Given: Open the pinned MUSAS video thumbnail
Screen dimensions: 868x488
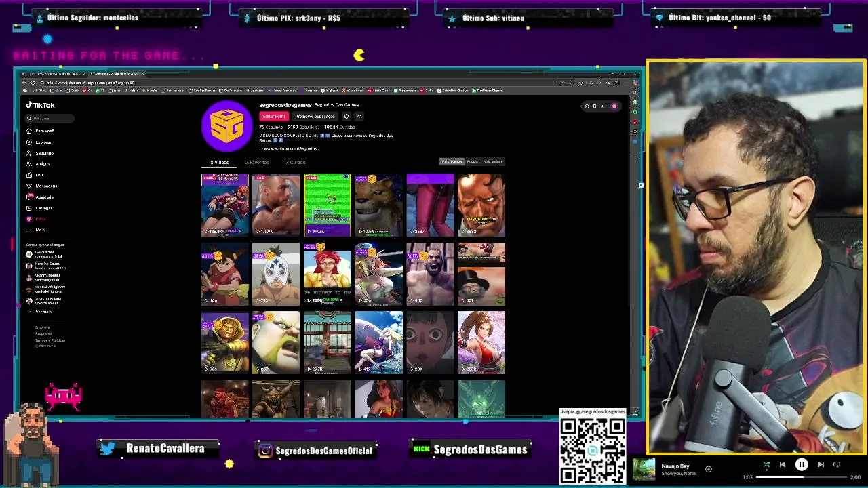Looking at the screenshot, I should [224, 205].
